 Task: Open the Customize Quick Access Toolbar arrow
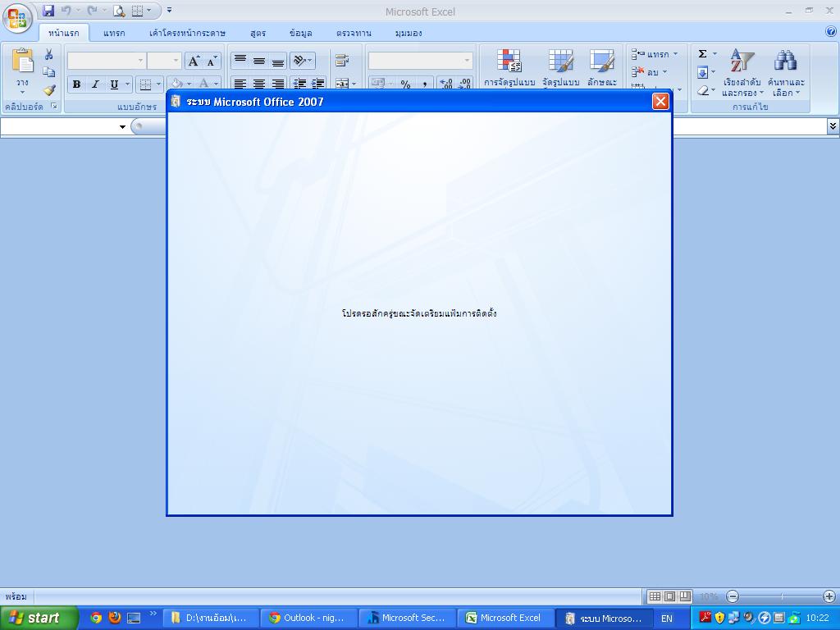(169, 10)
